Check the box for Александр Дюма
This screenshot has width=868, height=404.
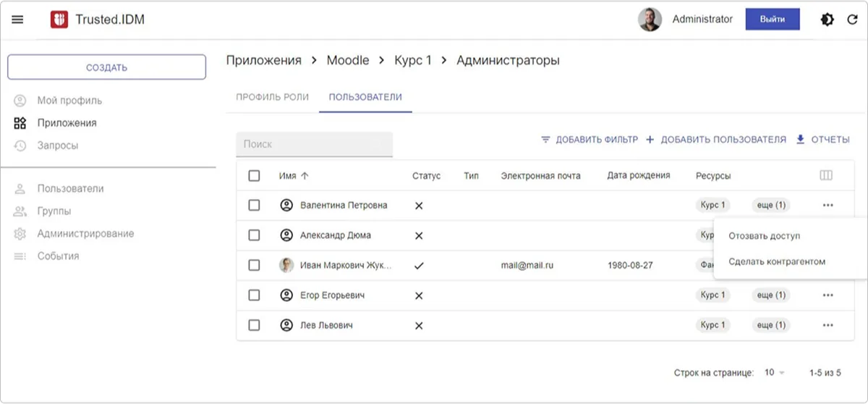coord(254,235)
